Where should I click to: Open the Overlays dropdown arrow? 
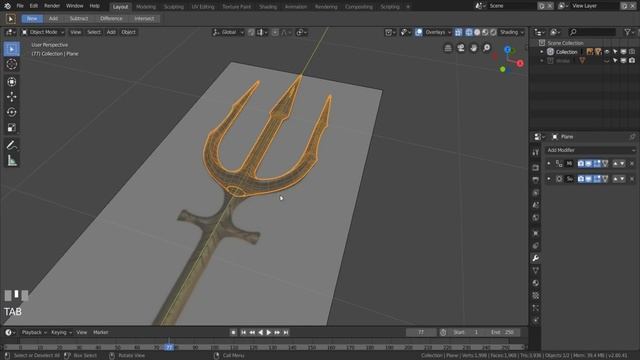(449, 32)
